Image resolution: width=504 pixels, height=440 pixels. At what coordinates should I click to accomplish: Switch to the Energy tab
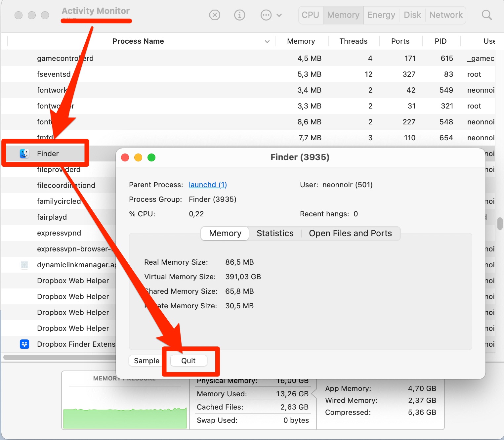coord(381,15)
